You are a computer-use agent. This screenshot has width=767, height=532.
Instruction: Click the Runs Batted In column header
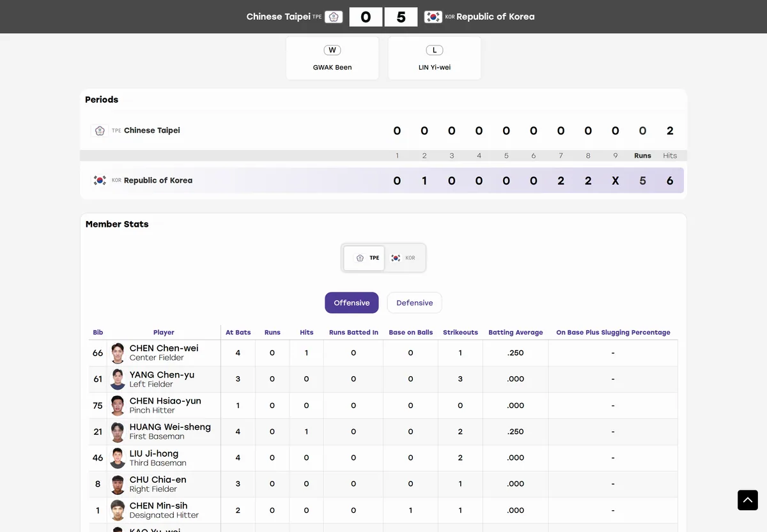point(353,333)
